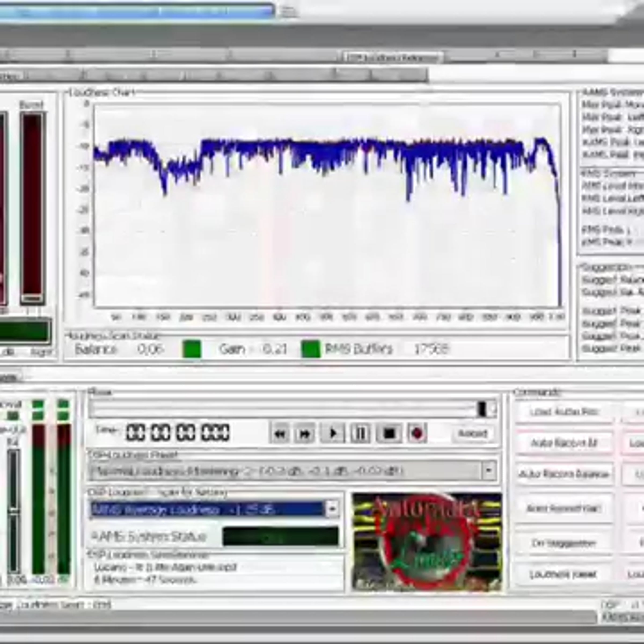644x644 pixels.
Task: Click the Load Audio File button
Action: click(x=564, y=412)
